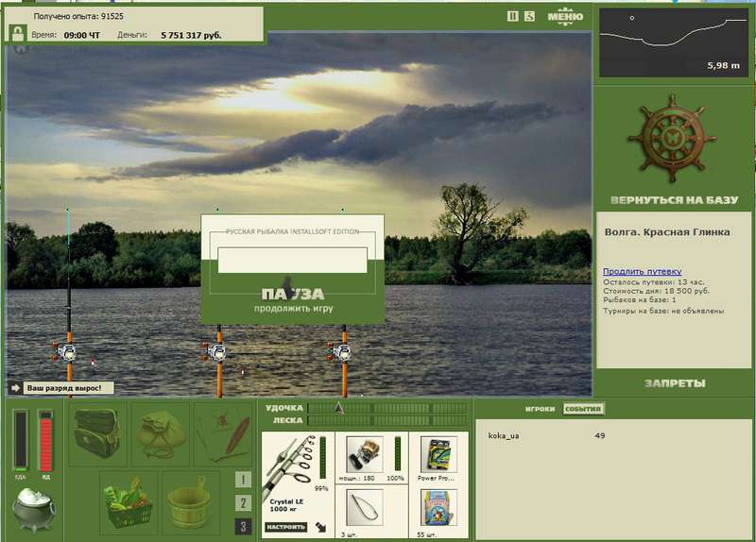This screenshot has width=756, height=542.
Task: Open the notebook with feather quill icon
Action: [223, 434]
